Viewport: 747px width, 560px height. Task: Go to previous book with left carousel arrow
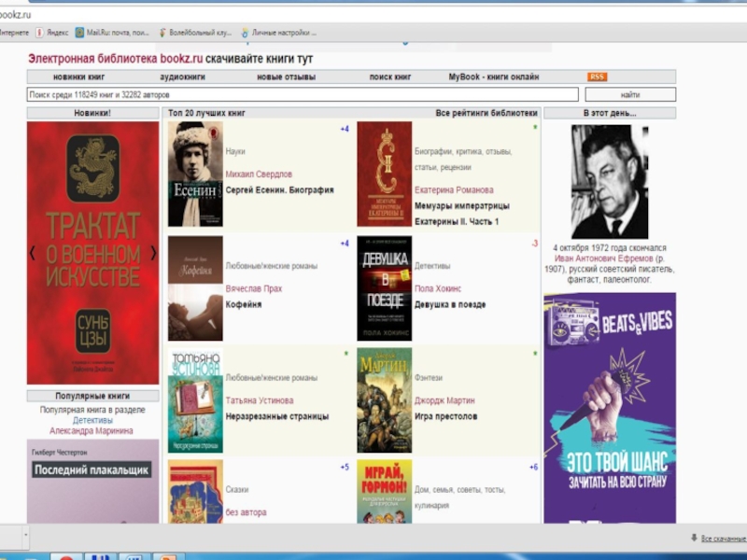pos(33,253)
